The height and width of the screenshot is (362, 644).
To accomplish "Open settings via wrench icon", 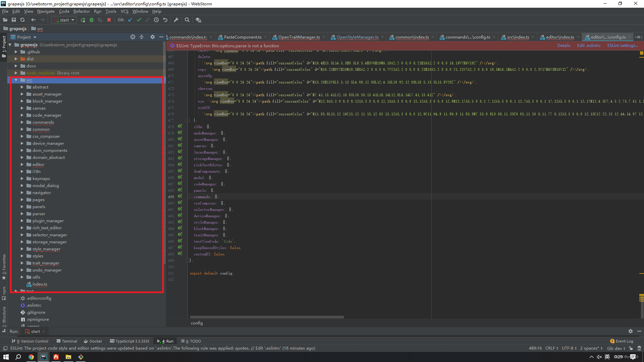I will (x=176, y=20).
